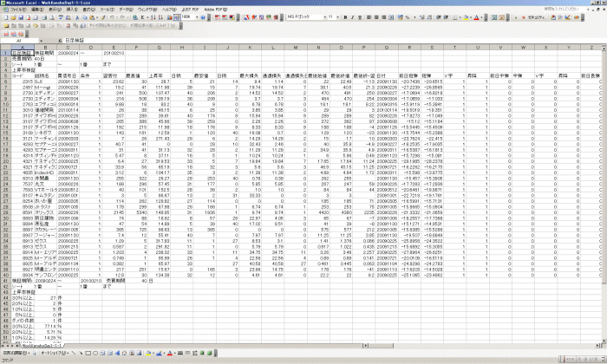Open the File menu
Viewport: 607px width, 364px height.
[18, 10]
